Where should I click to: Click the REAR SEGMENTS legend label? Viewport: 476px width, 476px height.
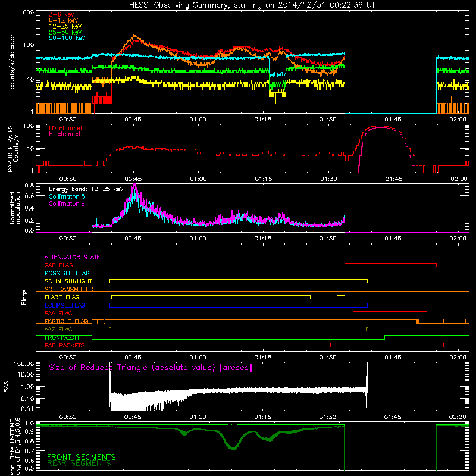click(x=79, y=464)
